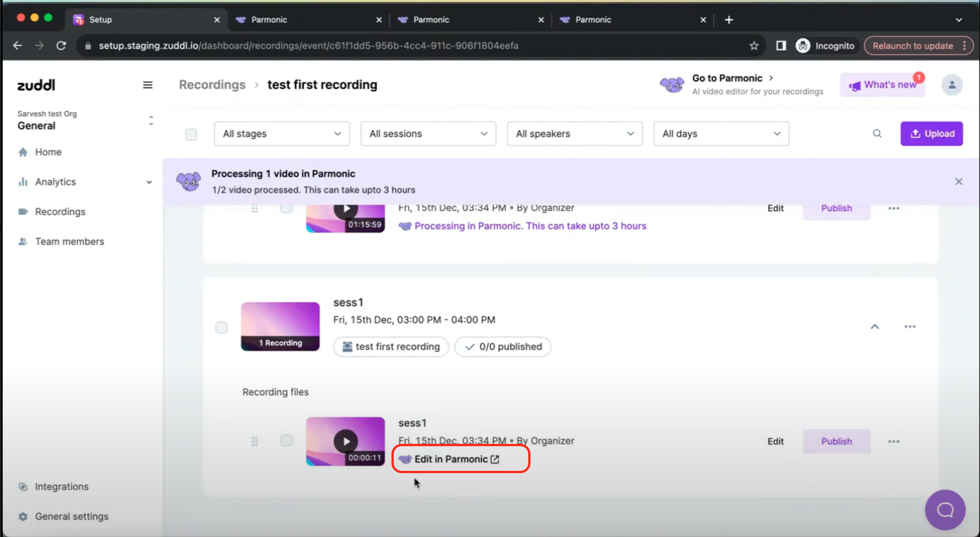This screenshot has height=537, width=980.
Task: Open three-dot menu for sess1 session
Action: point(910,327)
